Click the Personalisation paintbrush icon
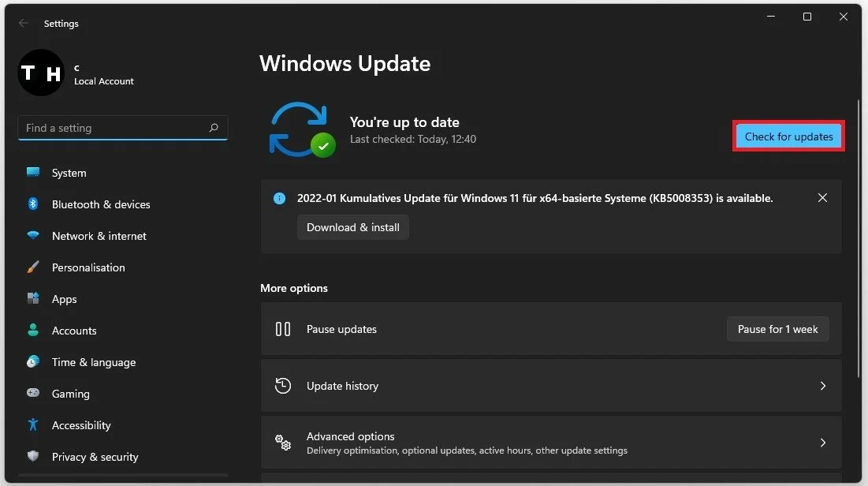Image resolution: width=868 pixels, height=486 pixels. click(33, 267)
